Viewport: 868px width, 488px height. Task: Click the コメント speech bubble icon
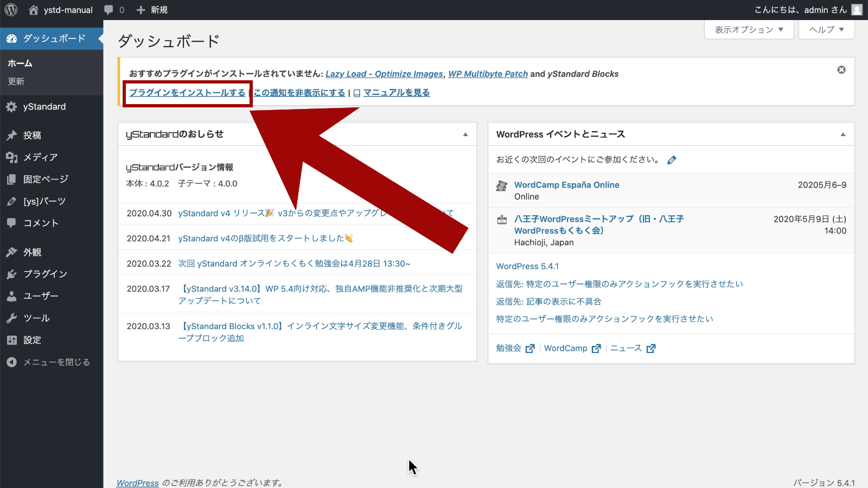point(11,223)
